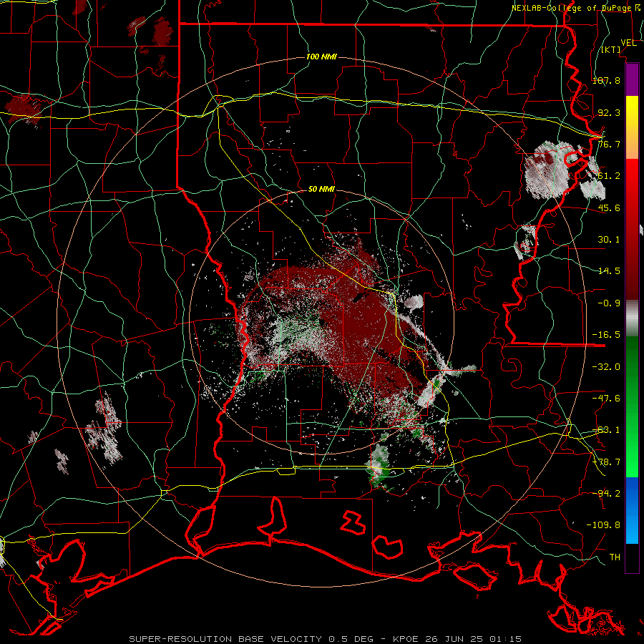644x644 pixels.
Task: Click the 76.7 value on velocity scale
Action: click(609, 144)
